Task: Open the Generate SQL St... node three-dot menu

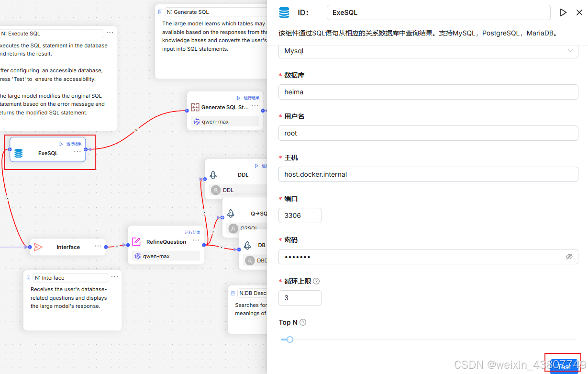Action: [x=255, y=106]
